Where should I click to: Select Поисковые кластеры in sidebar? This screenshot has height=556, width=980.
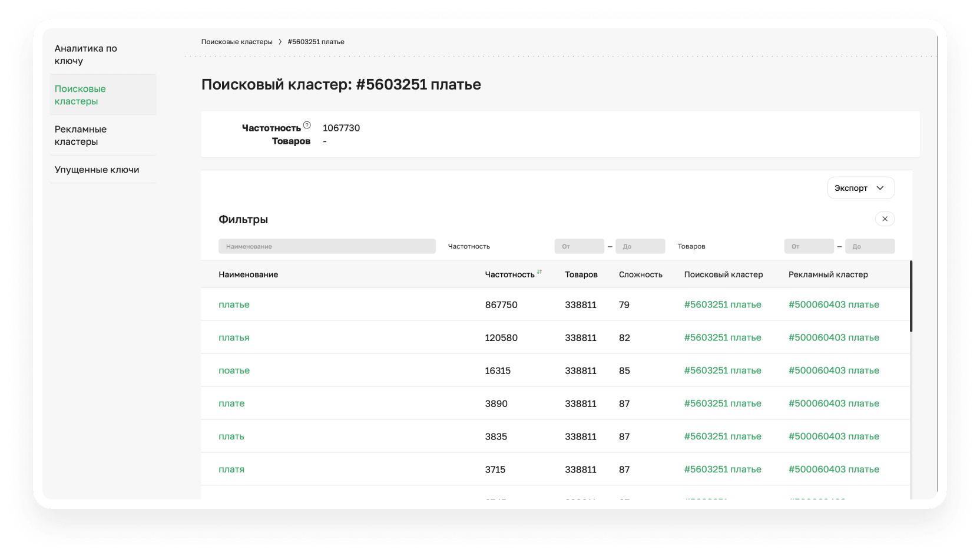tap(81, 95)
